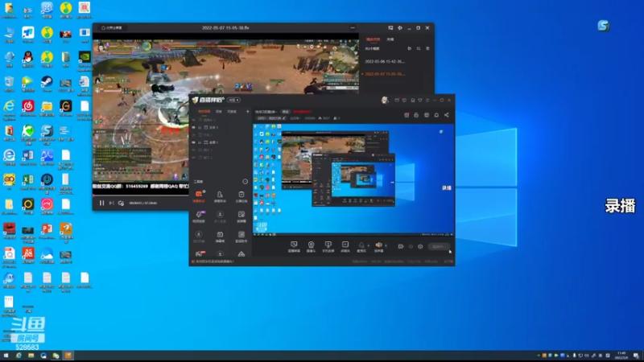Open the Windows Start menu

pos(6,356)
